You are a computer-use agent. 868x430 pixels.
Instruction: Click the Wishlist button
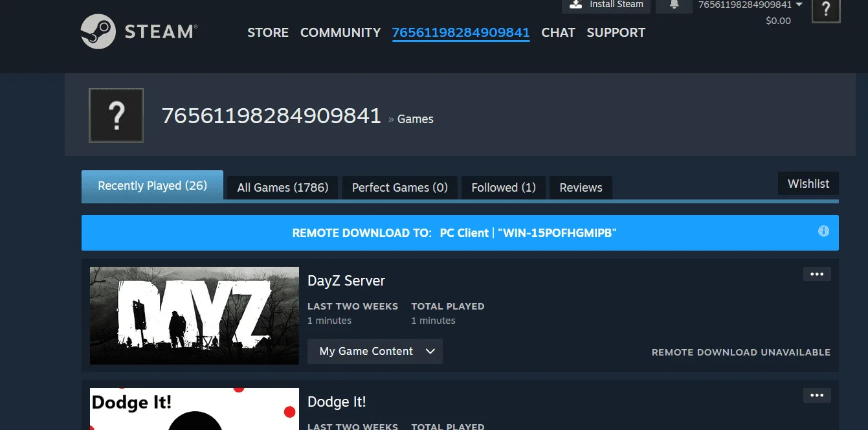pos(808,183)
